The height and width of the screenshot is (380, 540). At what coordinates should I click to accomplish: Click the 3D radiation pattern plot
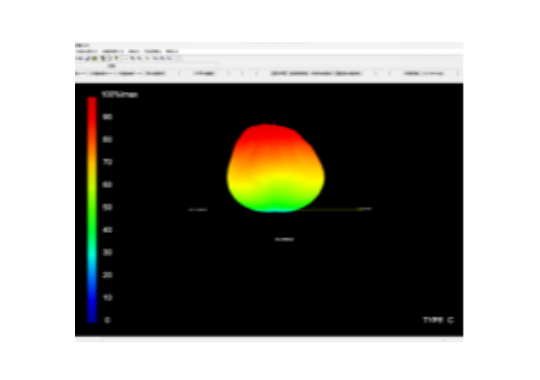276,168
